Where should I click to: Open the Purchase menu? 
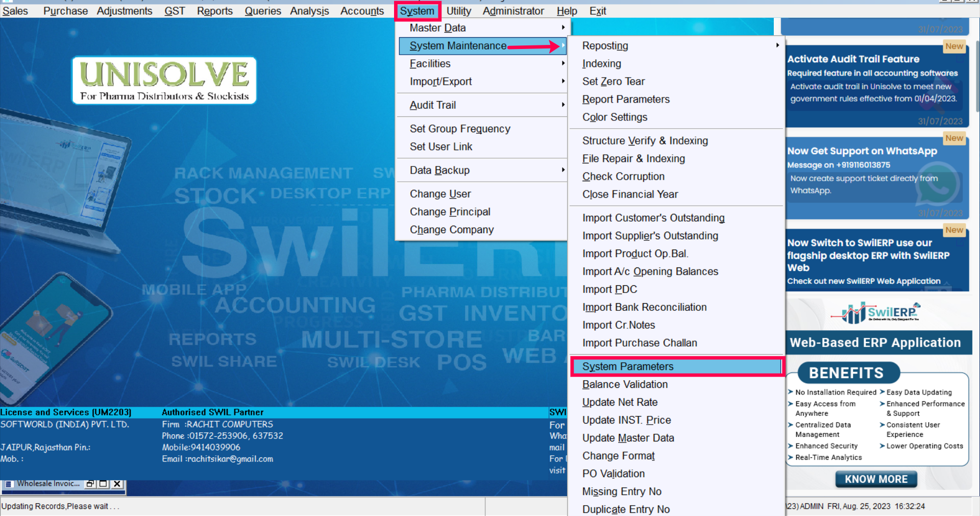coord(65,11)
